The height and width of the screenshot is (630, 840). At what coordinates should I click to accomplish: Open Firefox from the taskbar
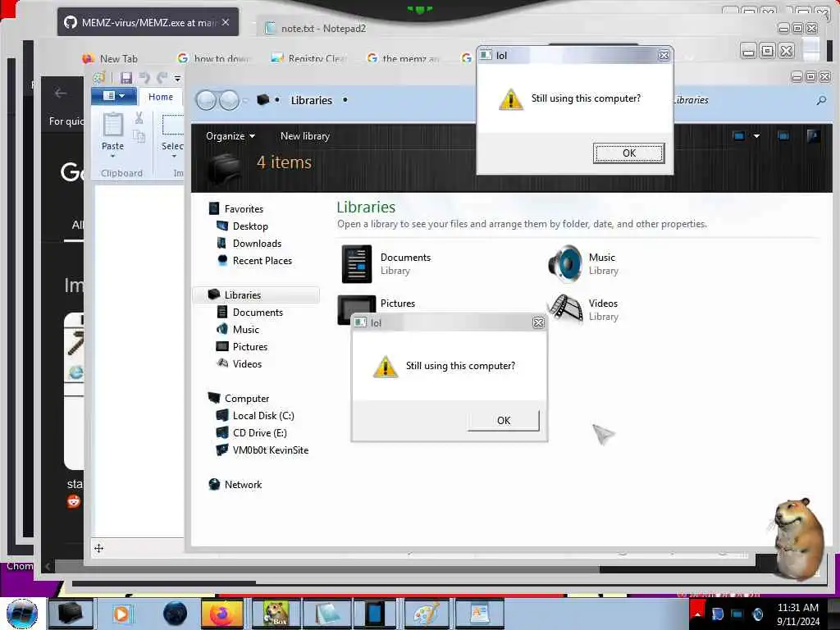tap(221, 614)
